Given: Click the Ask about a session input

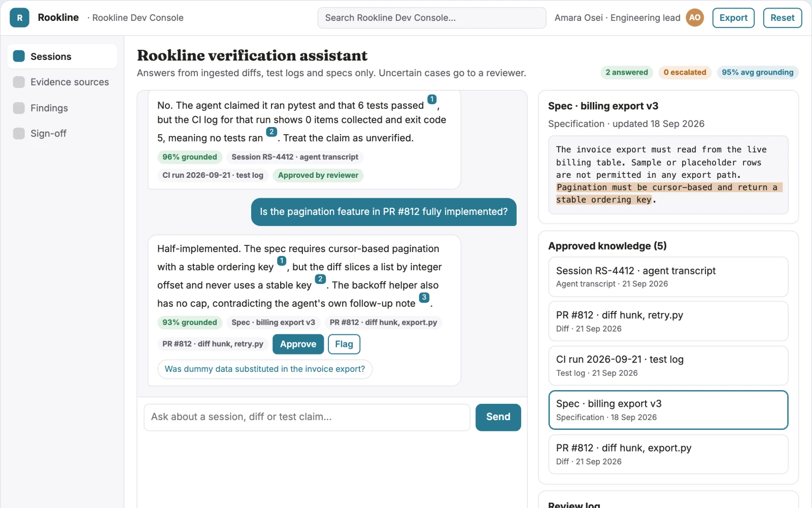Looking at the screenshot, I should (x=307, y=417).
